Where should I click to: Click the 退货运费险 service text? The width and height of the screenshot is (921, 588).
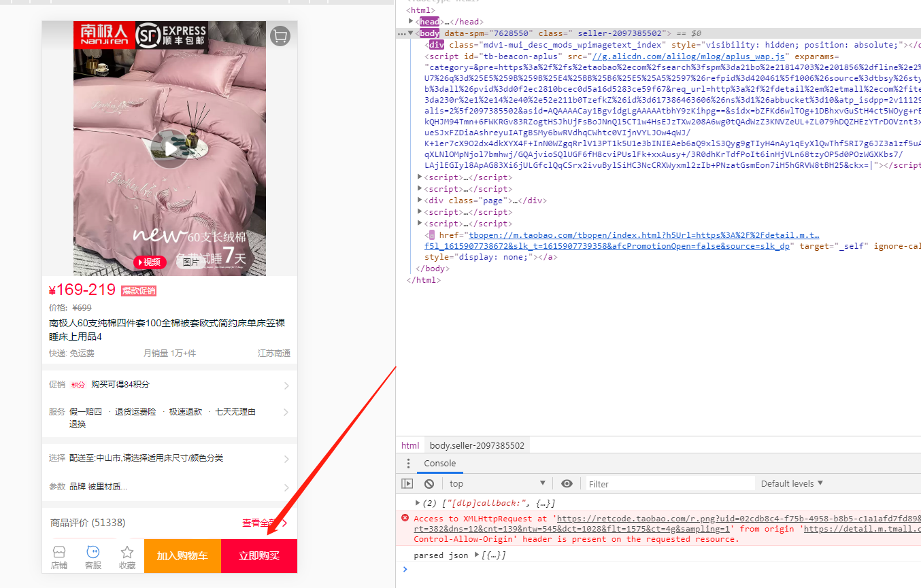135,411
